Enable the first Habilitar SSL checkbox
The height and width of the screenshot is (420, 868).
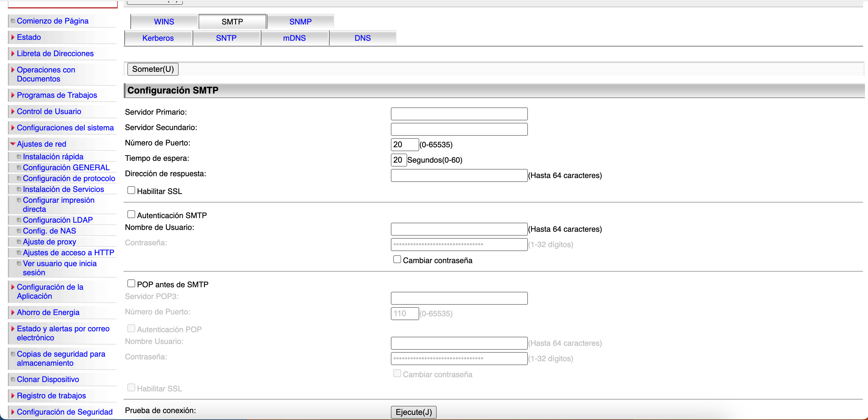click(x=131, y=190)
